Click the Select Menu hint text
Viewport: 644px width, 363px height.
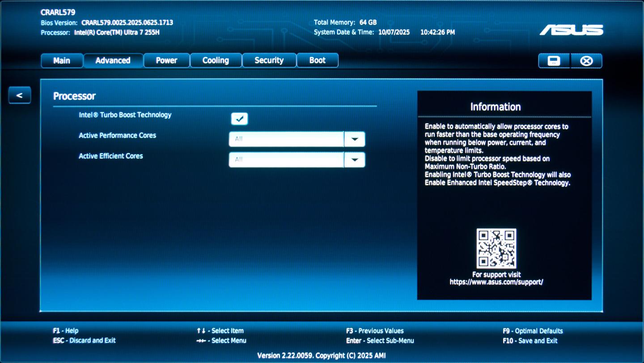(x=221, y=341)
